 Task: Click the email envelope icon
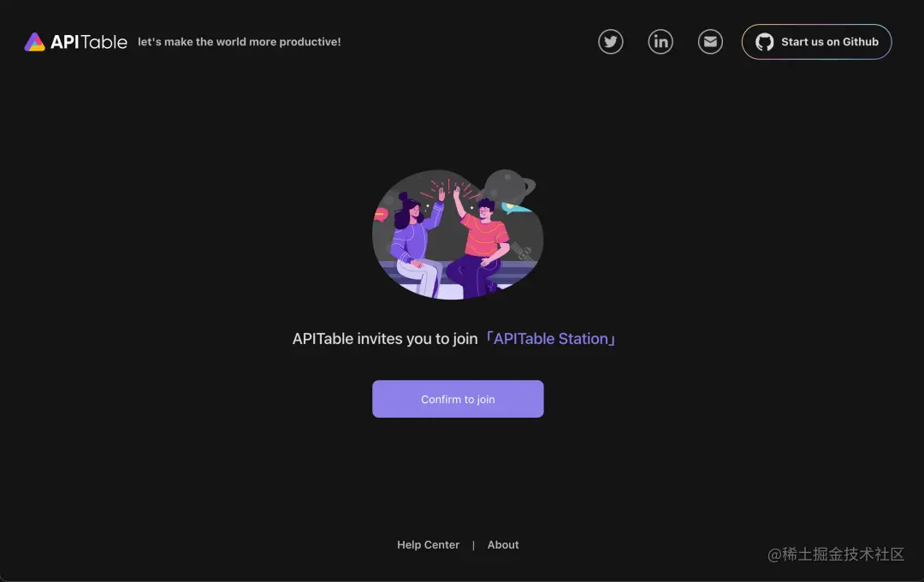710,42
